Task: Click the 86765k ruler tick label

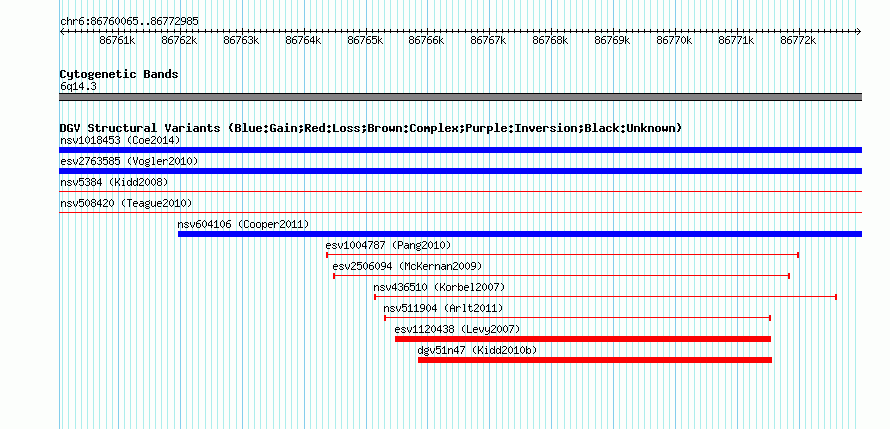Action: pos(365,40)
